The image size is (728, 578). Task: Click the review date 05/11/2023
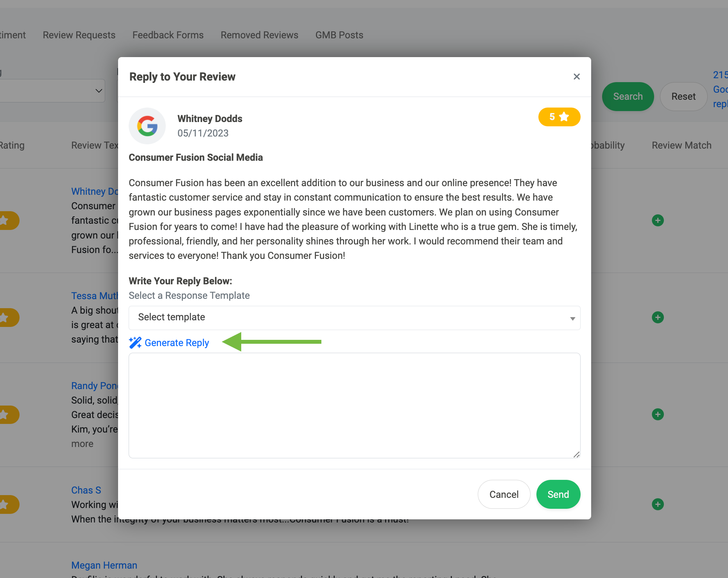pyautogui.click(x=203, y=133)
